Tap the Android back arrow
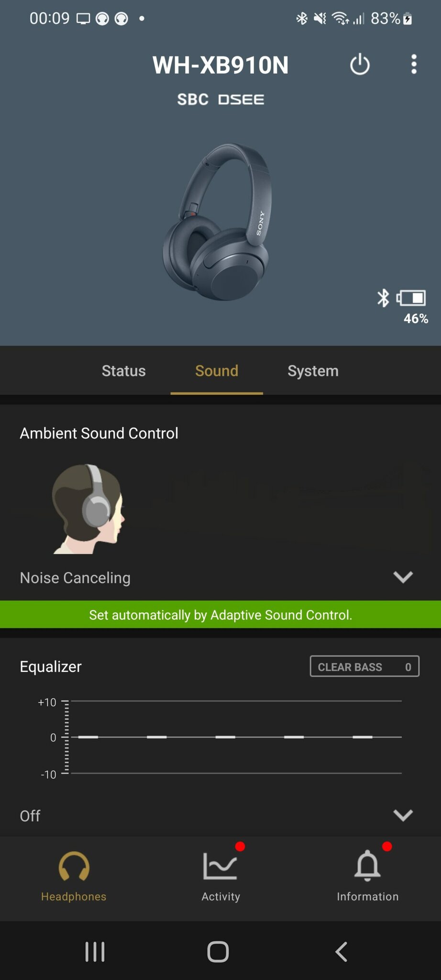This screenshot has width=441, height=980. pos(341,951)
